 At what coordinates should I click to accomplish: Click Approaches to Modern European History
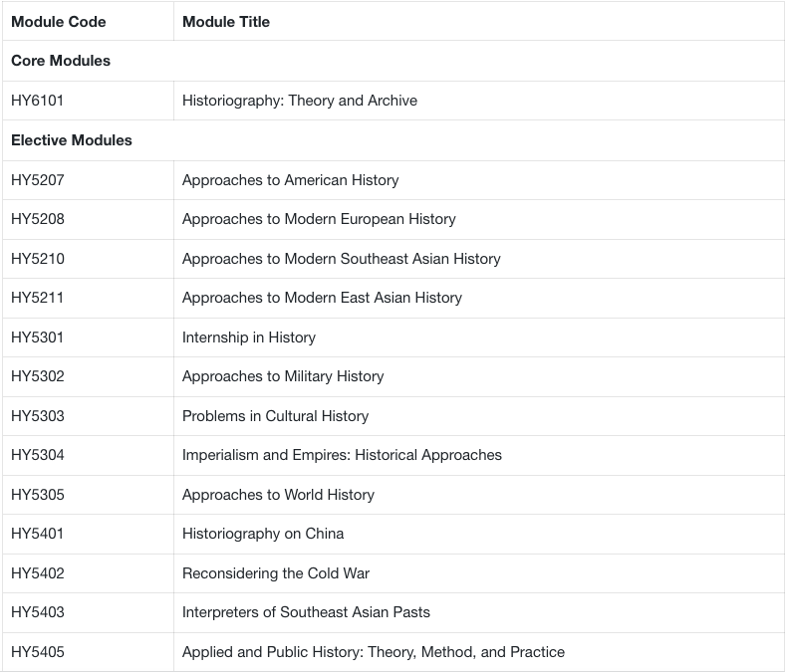(319, 219)
